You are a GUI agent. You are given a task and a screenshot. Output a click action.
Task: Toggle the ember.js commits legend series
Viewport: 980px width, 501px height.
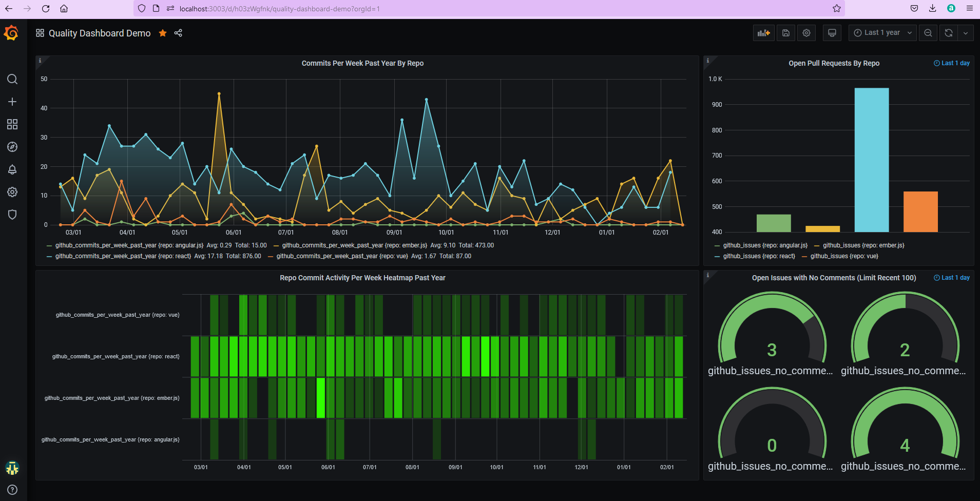point(355,245)
